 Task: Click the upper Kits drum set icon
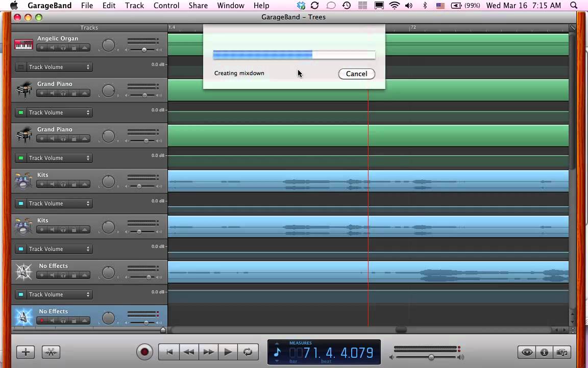coord(23,181)
